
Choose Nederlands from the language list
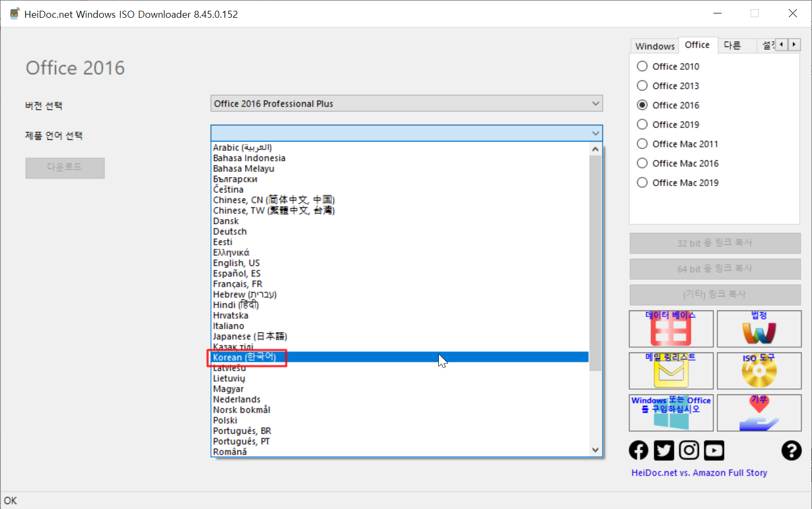point(400,399)
